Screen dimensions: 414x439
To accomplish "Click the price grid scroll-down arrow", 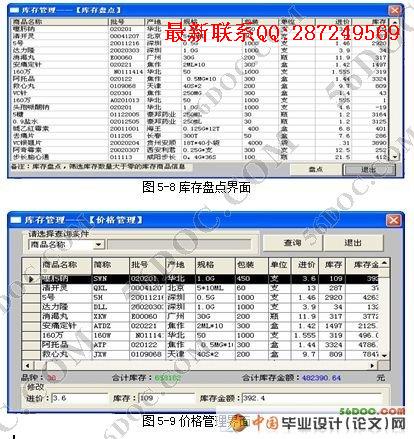I will (x=385, y=355).
